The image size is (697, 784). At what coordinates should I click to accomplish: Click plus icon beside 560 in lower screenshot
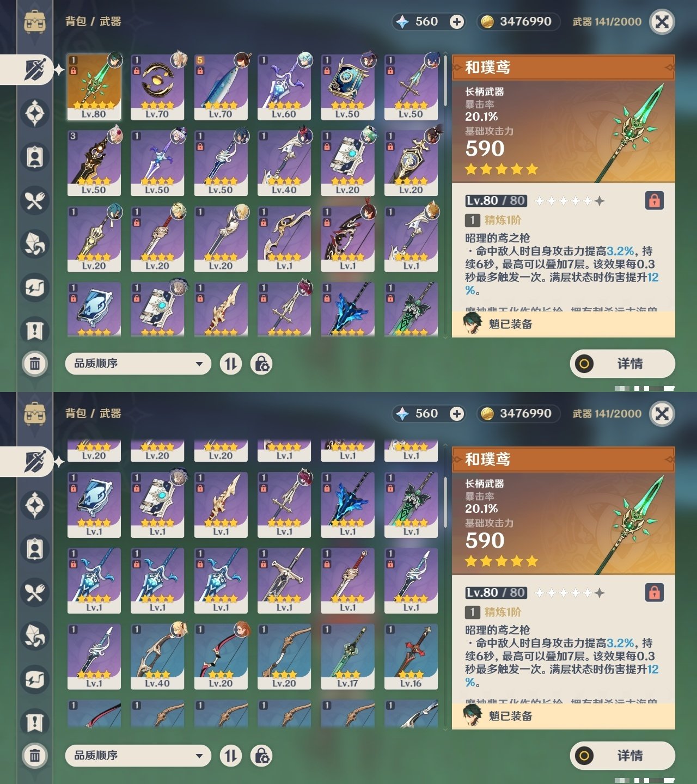coord(457,414)
